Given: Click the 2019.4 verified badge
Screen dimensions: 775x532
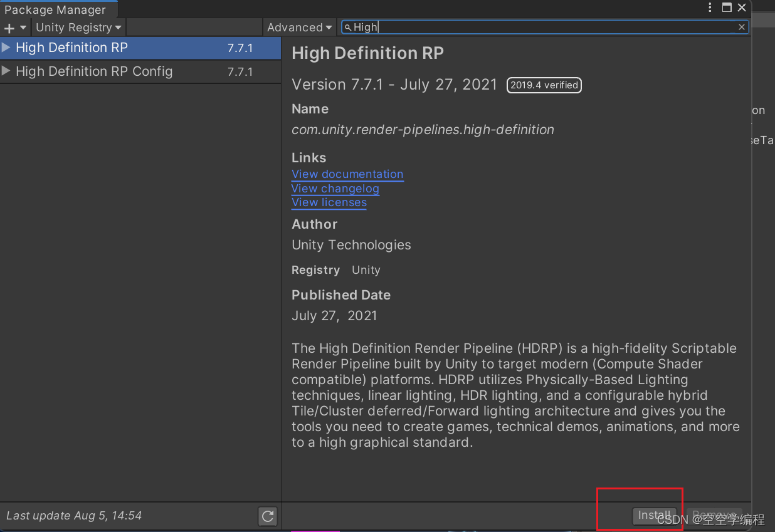Looking at the screenshot, I should [544, 85].
